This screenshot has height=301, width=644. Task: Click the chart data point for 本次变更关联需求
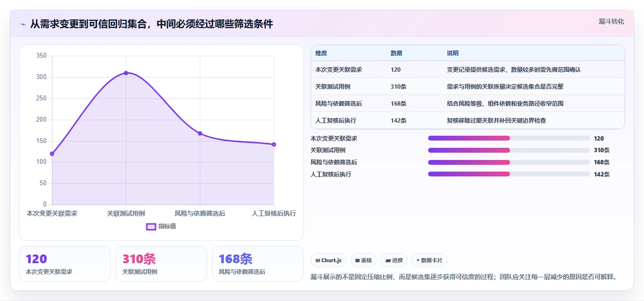click(x=52, y=154)
